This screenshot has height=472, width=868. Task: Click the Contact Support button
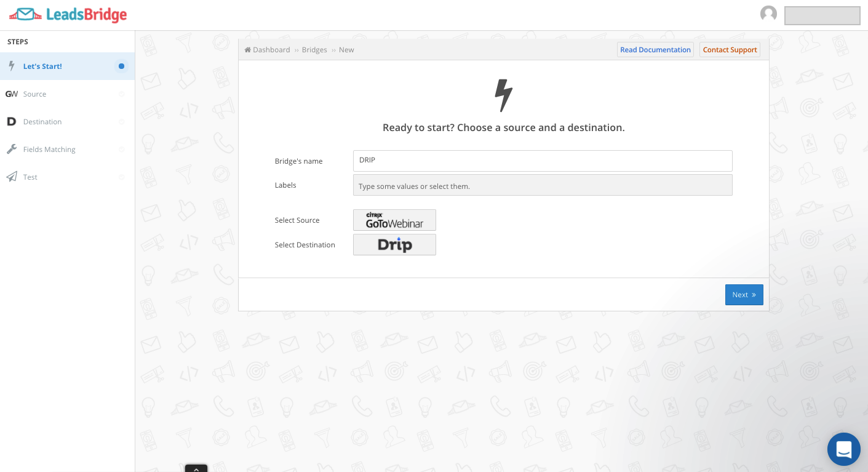tap(730, 50)
